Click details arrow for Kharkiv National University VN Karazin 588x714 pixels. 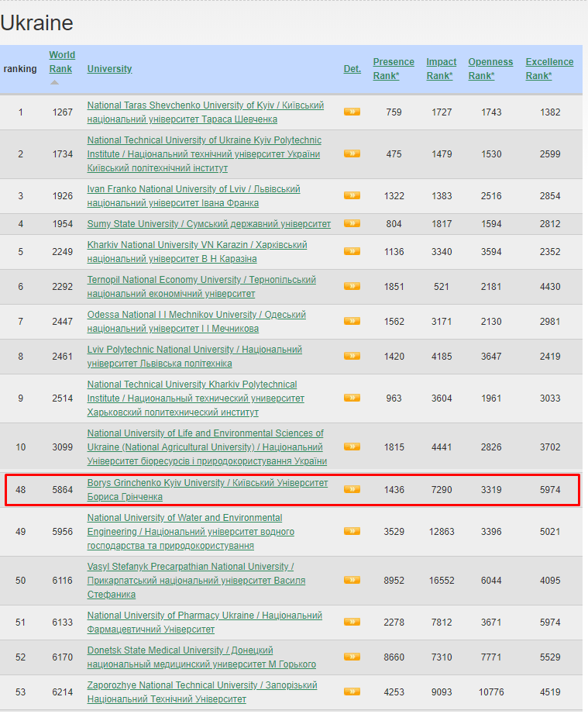pos(352,251)
